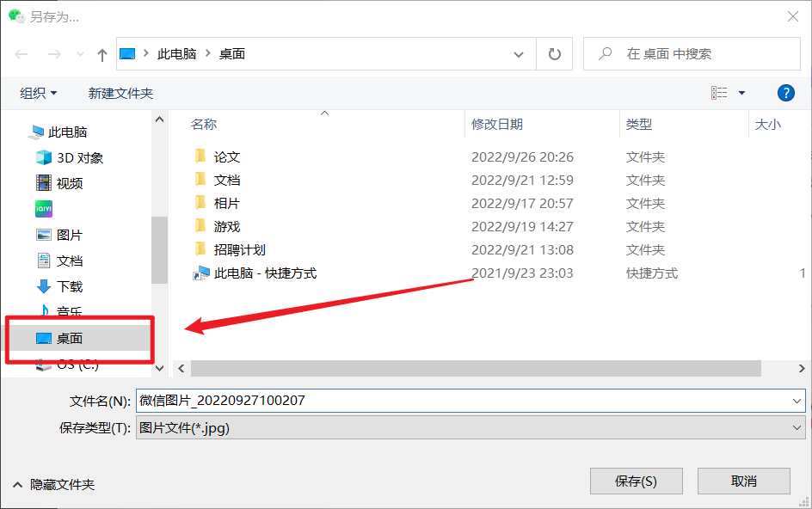Sort files by 大小 column
Image resolution: width=812 pixels, height=509 pixels.
pos(767,125)
